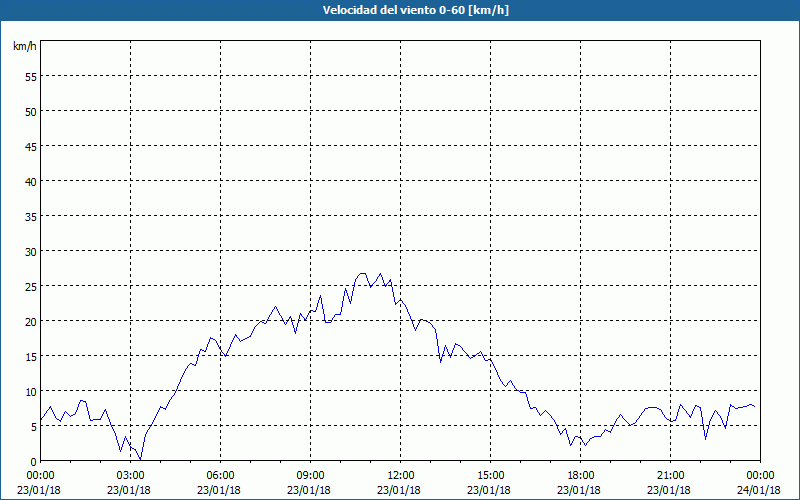Select the 50 tick label on the y-axis
Viewport: 800px width, 500px height.
pos(30,111)
